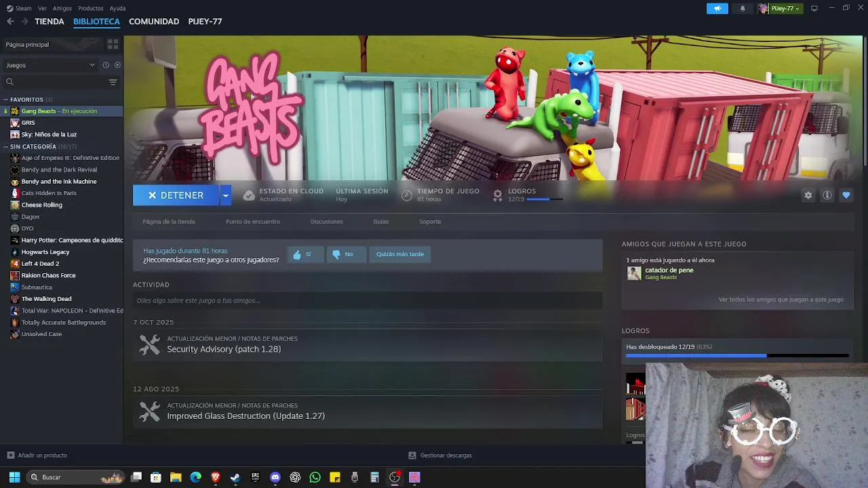This screenshot has height=488, width=868.
Task: Click the Windows Buscar search box
Action: pyautogui.click(x=75, y=477)
